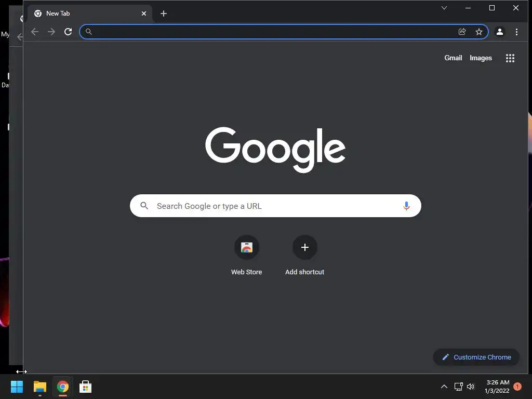Click the Chrome back navigation arrow

click(x=35, y=32)
